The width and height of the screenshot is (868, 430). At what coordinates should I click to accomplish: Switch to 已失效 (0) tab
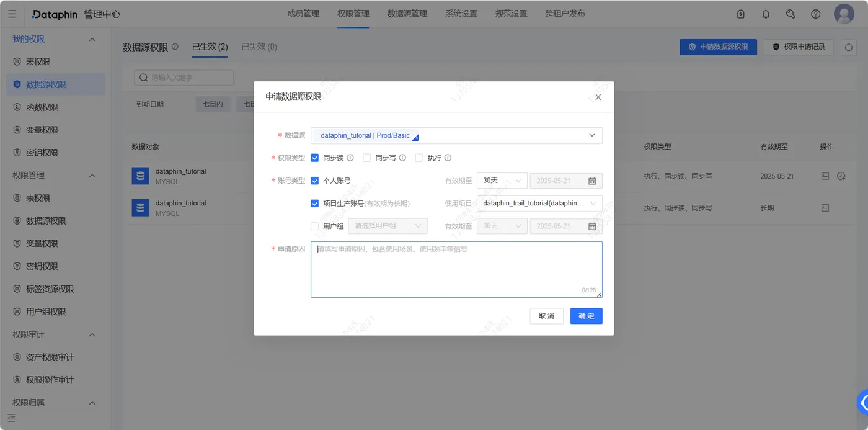259,47
